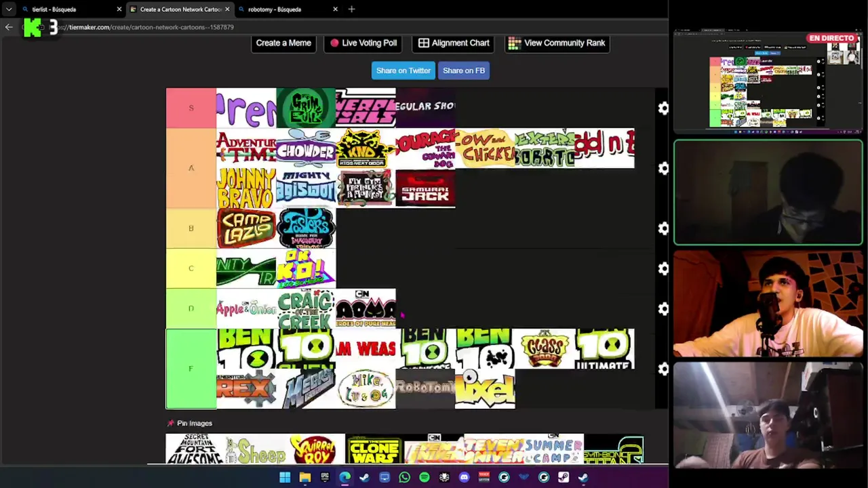This screenshot has width=868, height=488.
Task: Select the Craig of the Creek logo
Action: (x=306, y=308)
